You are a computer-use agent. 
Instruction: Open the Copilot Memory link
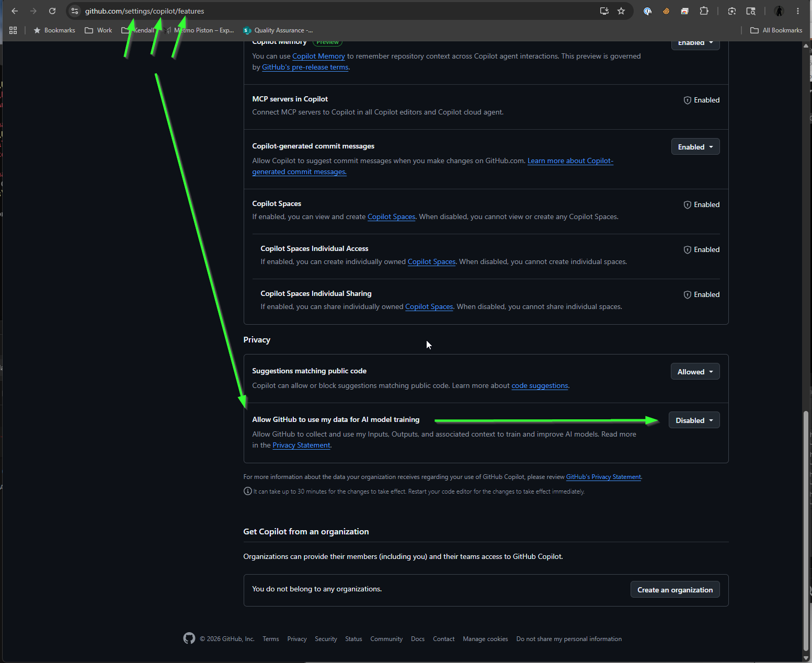(x=318, y=56)
